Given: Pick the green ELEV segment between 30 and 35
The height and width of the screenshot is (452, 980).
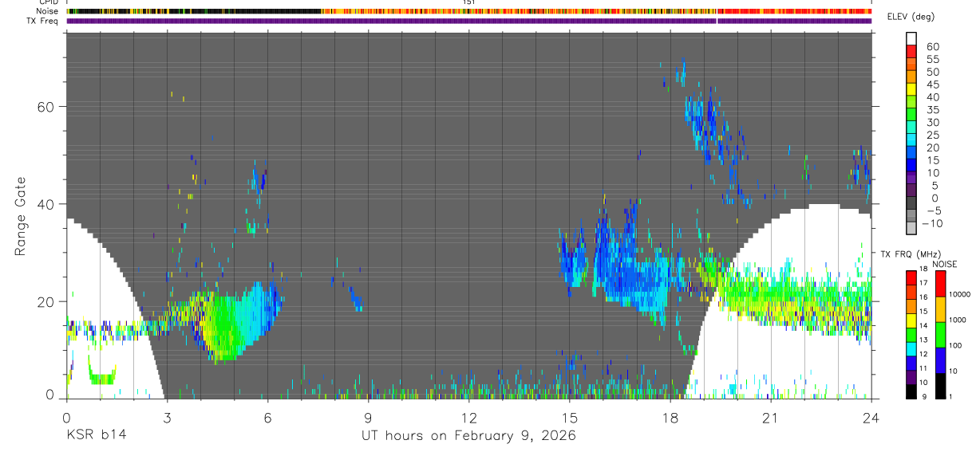Looking at the screenshot, I should pos(911,114).
